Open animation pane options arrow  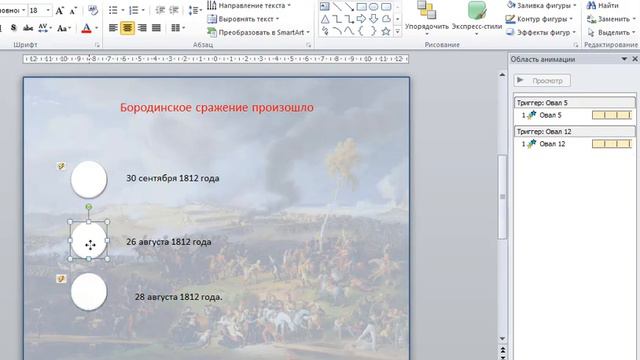tap(624, 59)
